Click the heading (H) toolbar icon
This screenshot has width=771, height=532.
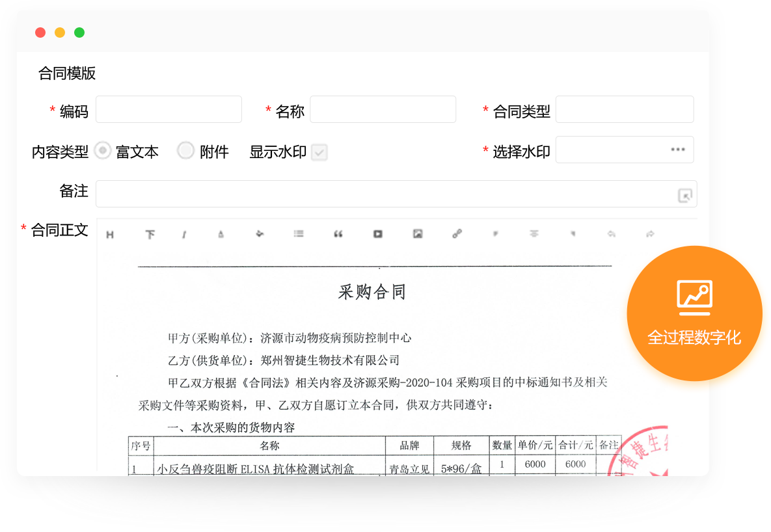pyautogui.click(x=110, y=235)
